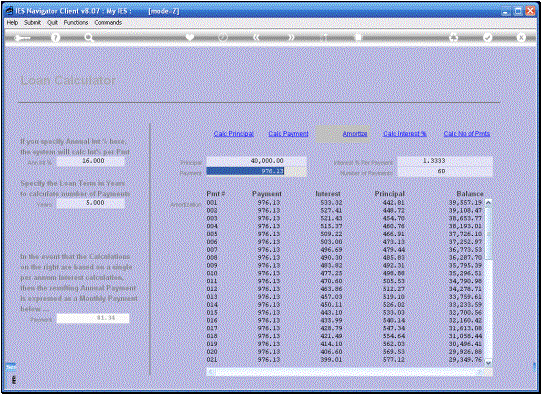The height and width of the screenshot is (394, 541).
Task: Click the heart favorites icon
Action: pyautogui.click(x=189, y=37)
